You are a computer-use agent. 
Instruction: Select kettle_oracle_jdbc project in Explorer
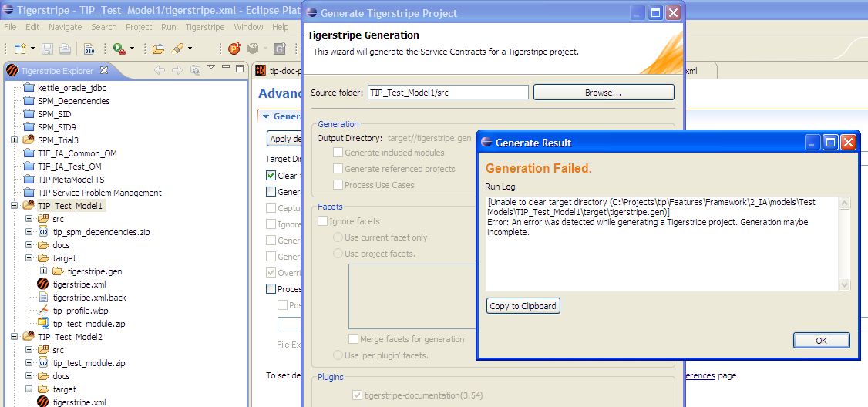pos(72,88)
